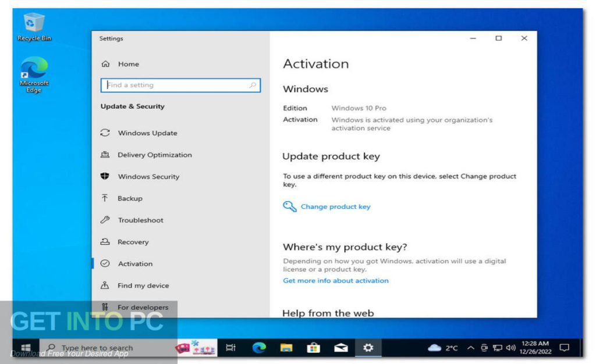596x364 pixels.
Task: Open Microsoft Store from the taskbar
Action: (x=313, y=347)
